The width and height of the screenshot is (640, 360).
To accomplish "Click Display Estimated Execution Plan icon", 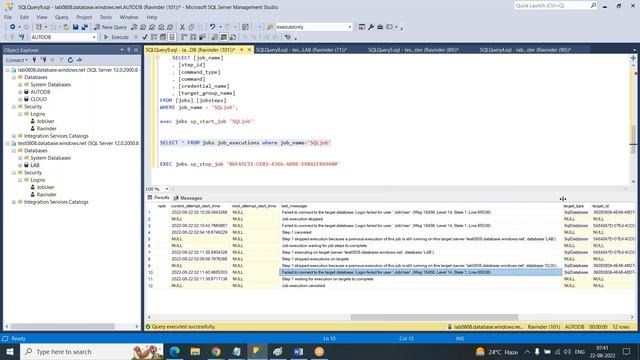I will (x=154, y=37).
